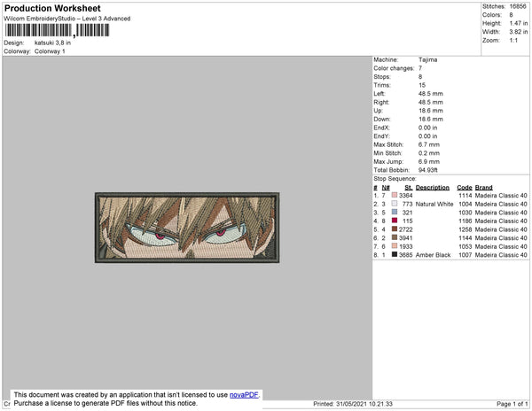Click the Min Stitch value '0.2 mm'
Image resolution: width=532 pixels, height=411 pixels.
(x=429, y=153)
